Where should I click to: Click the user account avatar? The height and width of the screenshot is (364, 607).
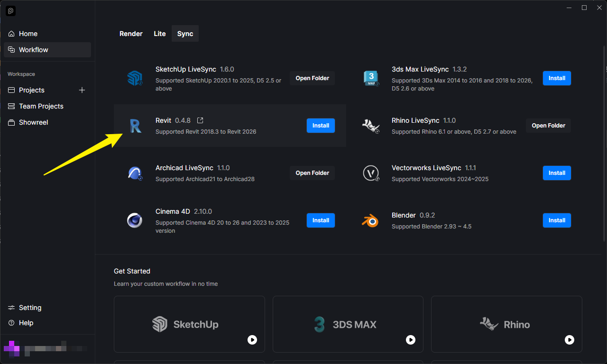11,348
